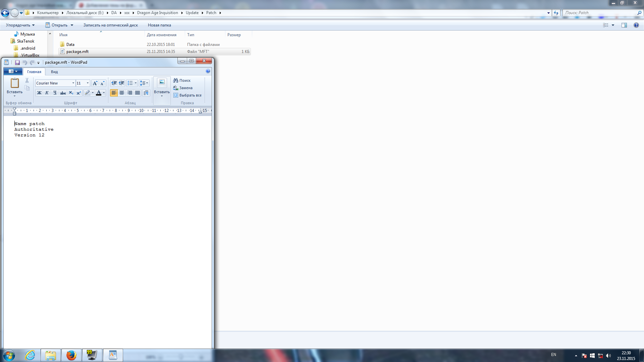Click the grow font size icon
The height and width of the screenshot is (362, 644).
95,83
